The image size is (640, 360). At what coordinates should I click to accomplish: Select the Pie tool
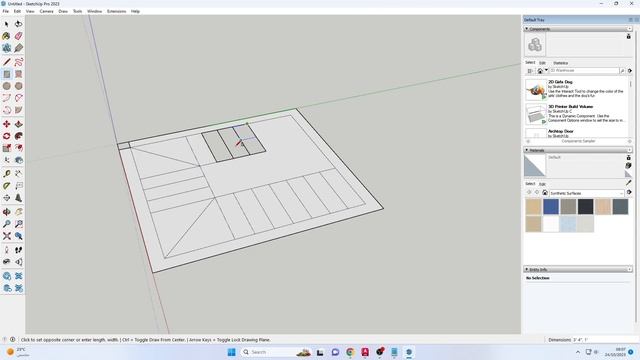pos(18,110)
